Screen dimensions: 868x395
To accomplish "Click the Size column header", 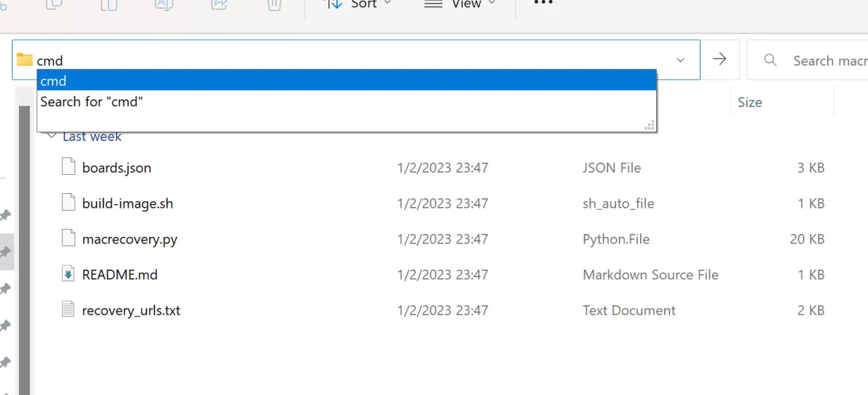I will (749, 102).
